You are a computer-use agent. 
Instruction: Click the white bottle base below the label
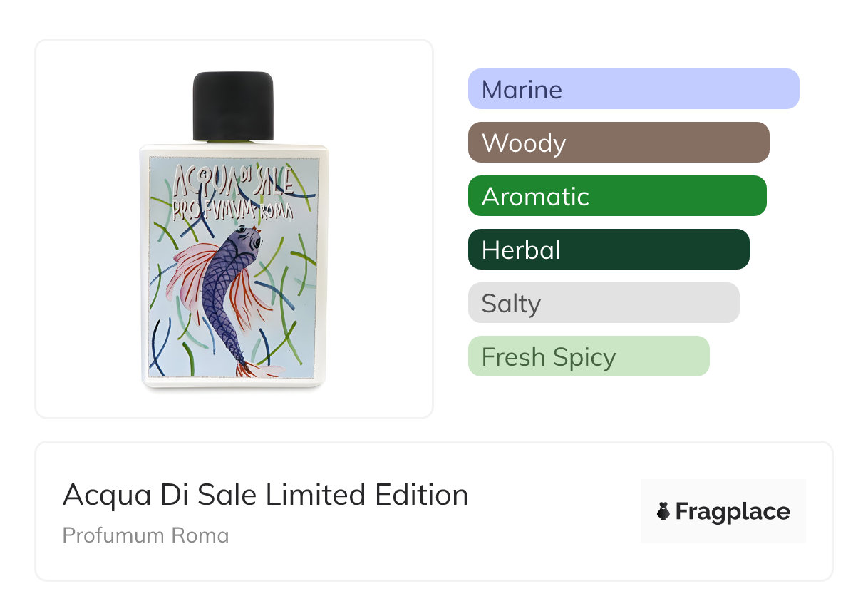pos(233,383)
